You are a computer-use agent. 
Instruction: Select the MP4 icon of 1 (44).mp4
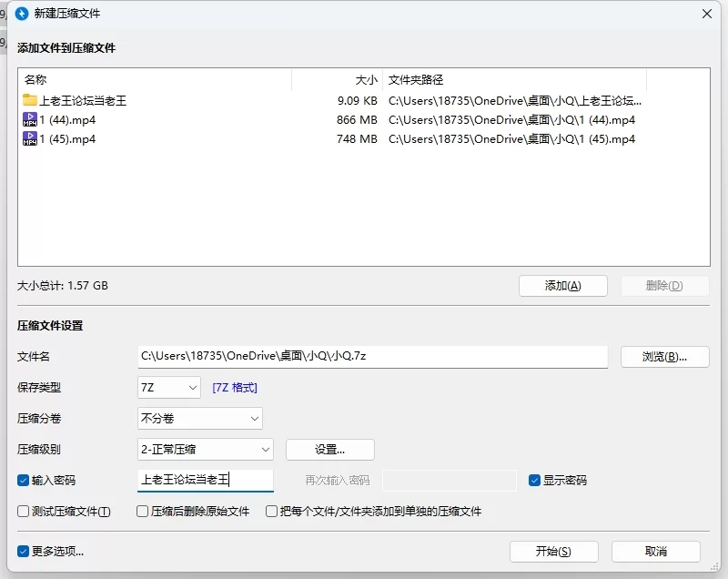tap(30, 119)
